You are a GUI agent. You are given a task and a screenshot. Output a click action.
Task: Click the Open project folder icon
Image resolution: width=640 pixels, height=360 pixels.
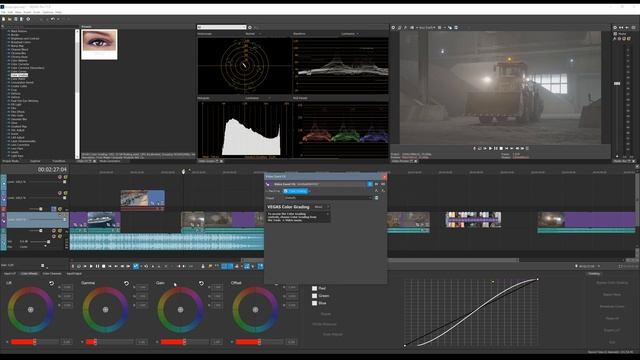pyautogui.click(x=10, y=19)
